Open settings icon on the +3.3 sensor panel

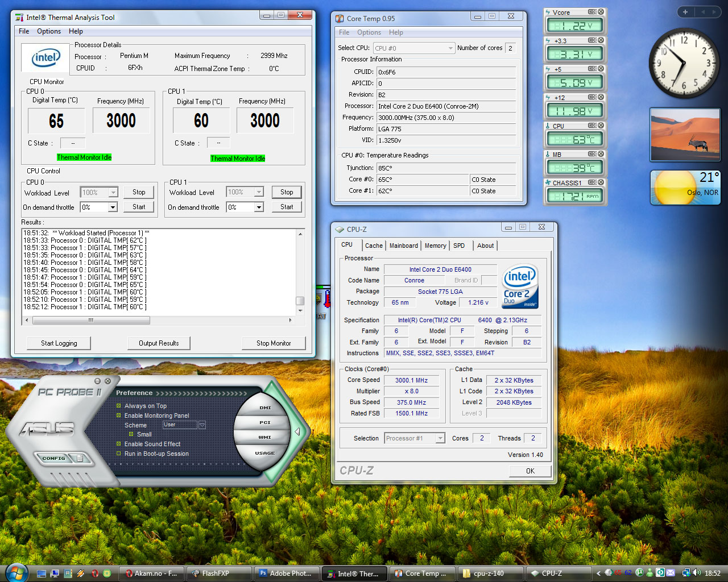592,40
